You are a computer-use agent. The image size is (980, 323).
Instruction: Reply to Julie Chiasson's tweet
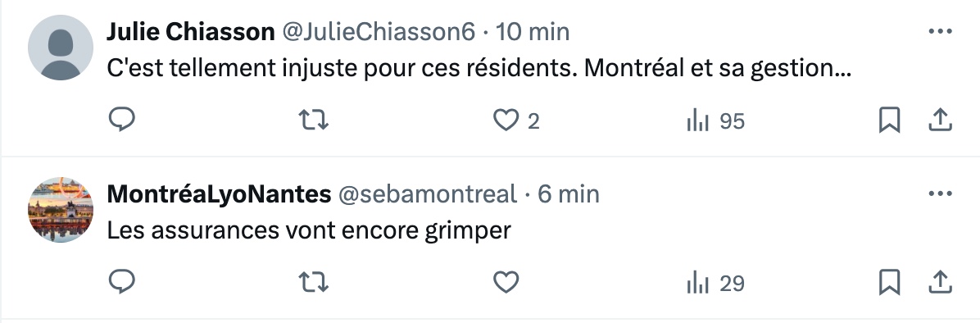click(123, 120)
